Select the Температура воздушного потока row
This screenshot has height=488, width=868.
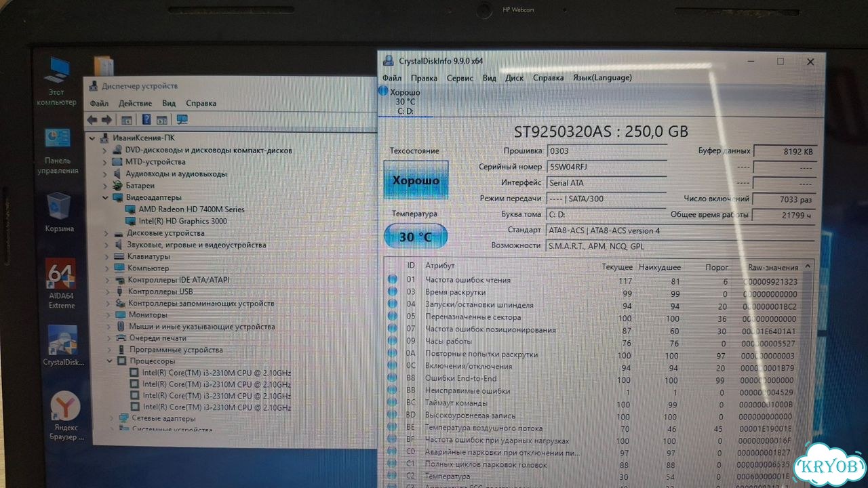(593, 428)
